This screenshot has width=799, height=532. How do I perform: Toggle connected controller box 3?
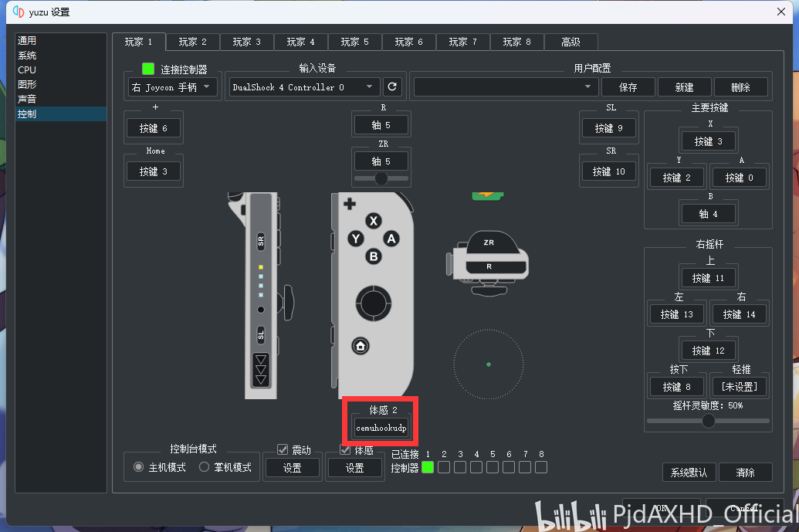pos(460,467)
